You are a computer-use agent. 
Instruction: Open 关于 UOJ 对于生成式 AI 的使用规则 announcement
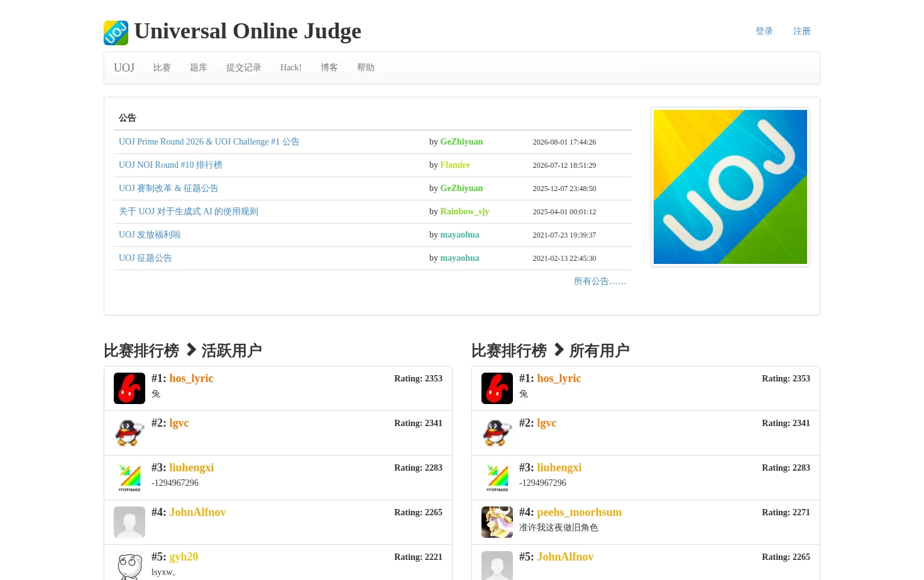189,211
